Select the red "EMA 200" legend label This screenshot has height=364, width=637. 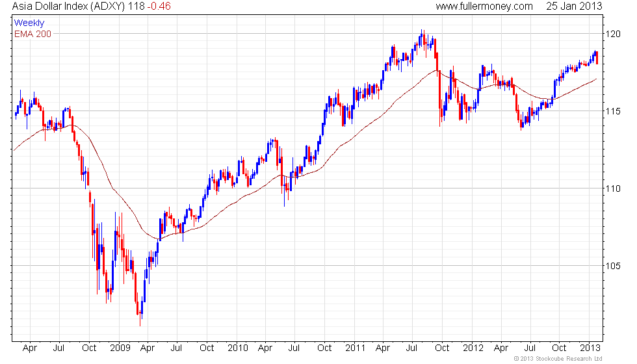pos(33,34)
